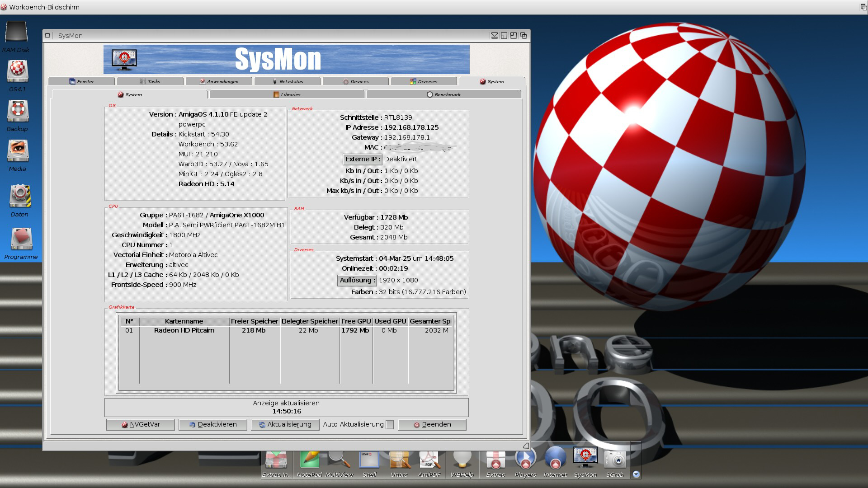Switch to the Fenster tab
The width and height of the screenshot is (868, 488).
(x=82, y=81)
